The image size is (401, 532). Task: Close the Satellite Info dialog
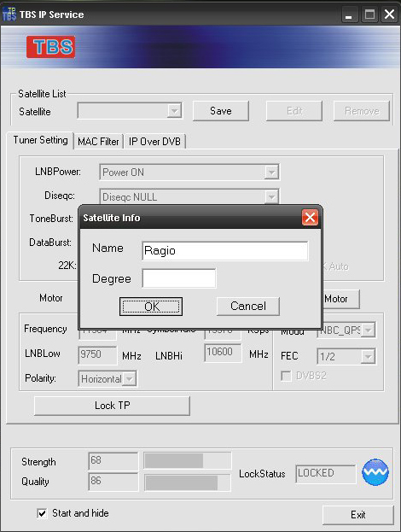point(310,218)
